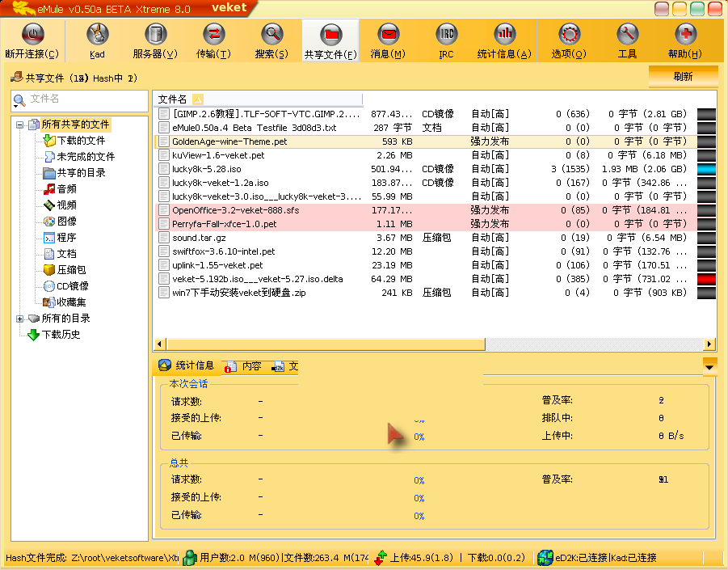Filter by 程序 programs category
Image resolution: width=728 pixels, height=570 pixels.
coord(60,238)
